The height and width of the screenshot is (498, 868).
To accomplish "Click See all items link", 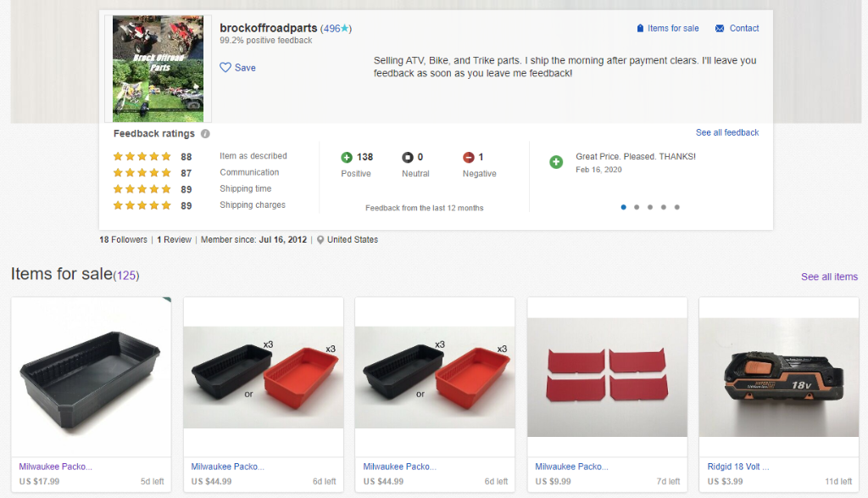I will point(829,277).
